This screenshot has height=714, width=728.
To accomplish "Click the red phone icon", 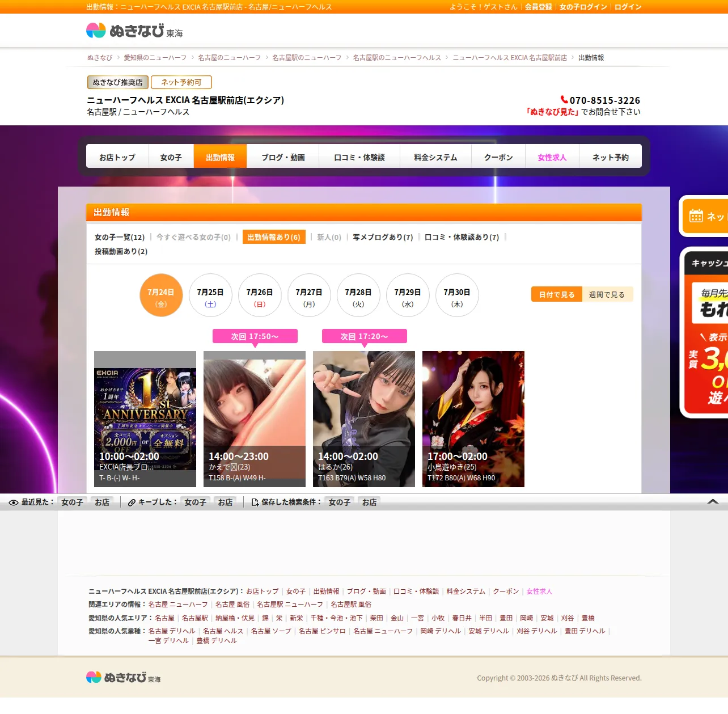I will click(564, 100).
